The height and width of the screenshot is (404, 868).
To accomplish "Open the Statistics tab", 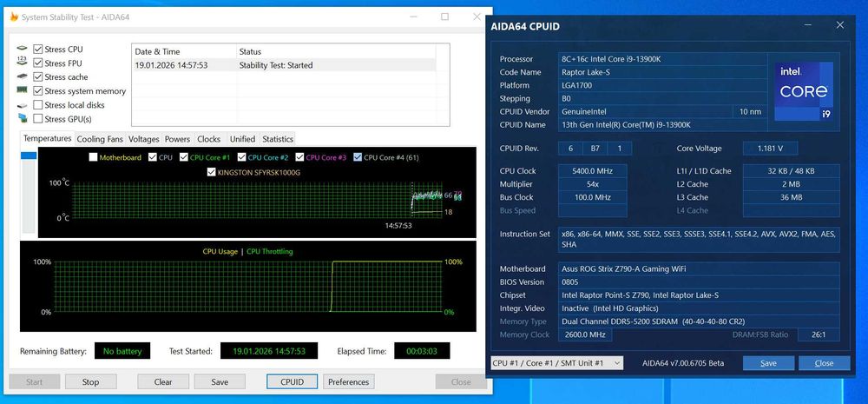I will pyautogui.click(x=278, y=139).
